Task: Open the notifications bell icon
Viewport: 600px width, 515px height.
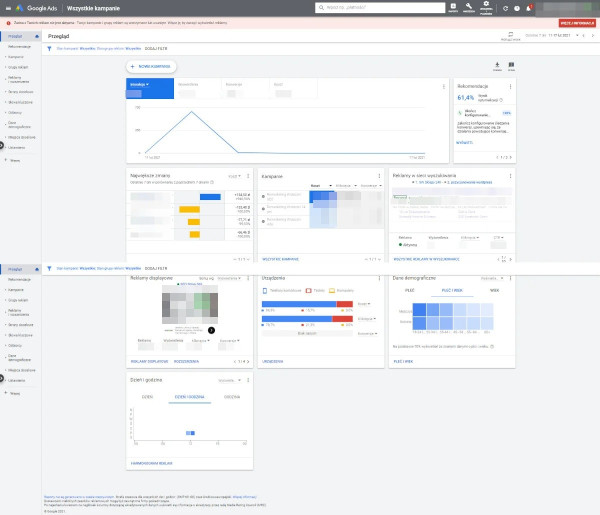Action: (529, 7)
